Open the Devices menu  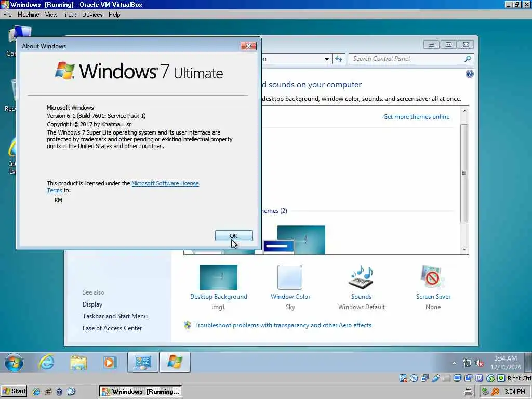pos(92,14)
